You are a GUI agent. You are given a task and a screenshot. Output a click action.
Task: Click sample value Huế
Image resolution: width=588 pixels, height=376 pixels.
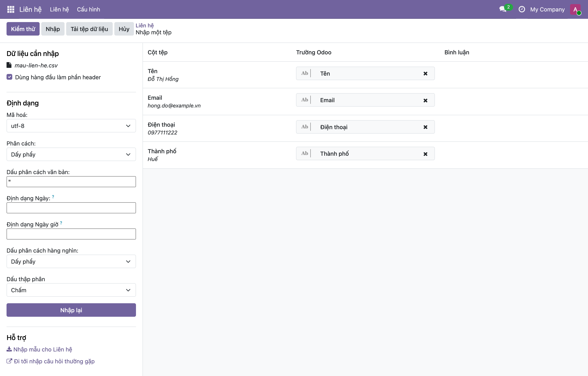coord(153,159)
